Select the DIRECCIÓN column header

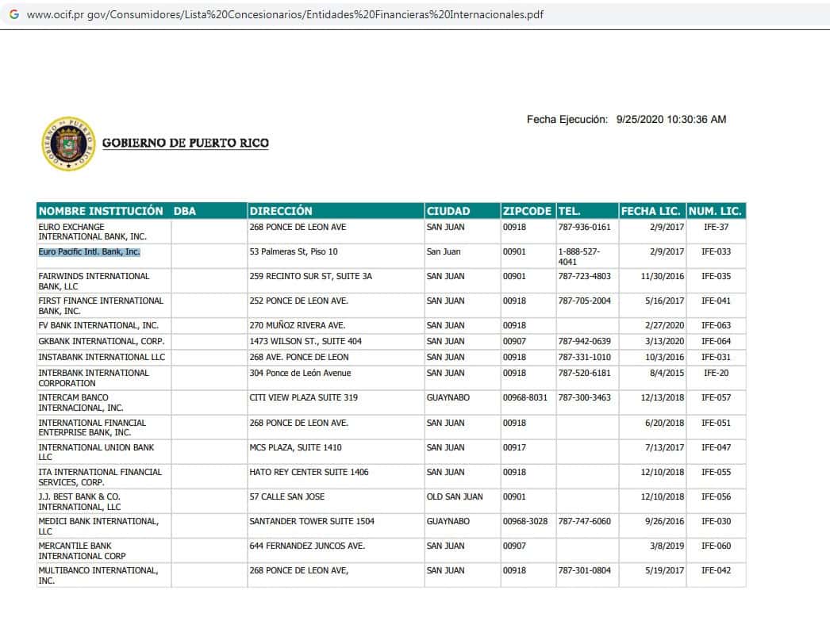(281, 211)
